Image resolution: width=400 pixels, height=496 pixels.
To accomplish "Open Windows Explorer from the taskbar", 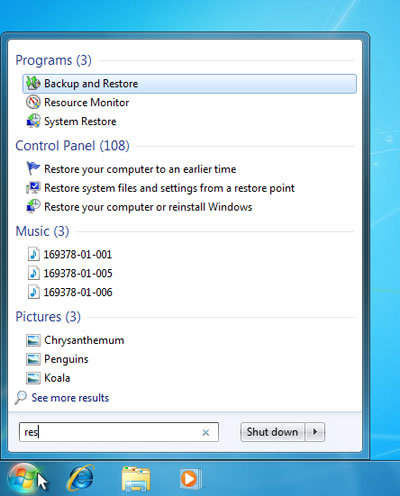I will point(136,479).
